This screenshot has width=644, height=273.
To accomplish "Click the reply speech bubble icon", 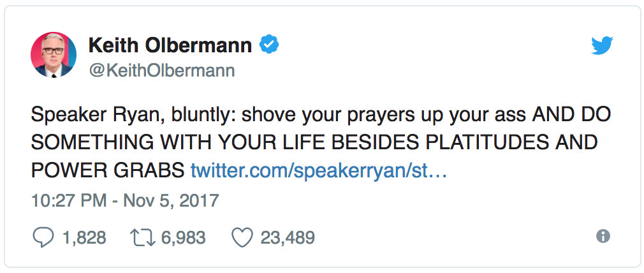I will [x=43, y=238].
